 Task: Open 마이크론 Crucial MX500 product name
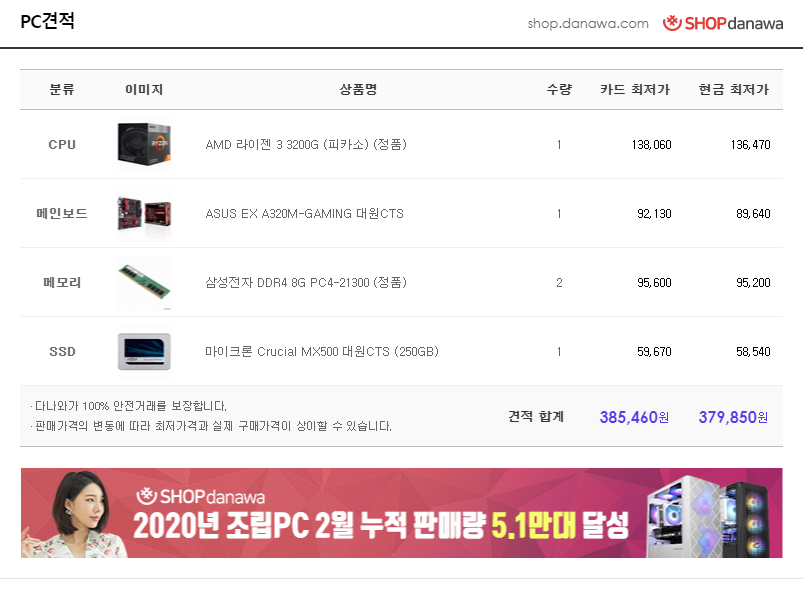(322, 352)
